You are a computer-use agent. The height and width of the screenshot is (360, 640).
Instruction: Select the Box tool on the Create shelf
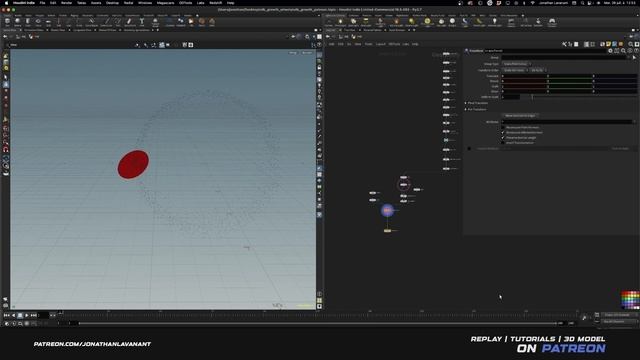coord(7,22)
